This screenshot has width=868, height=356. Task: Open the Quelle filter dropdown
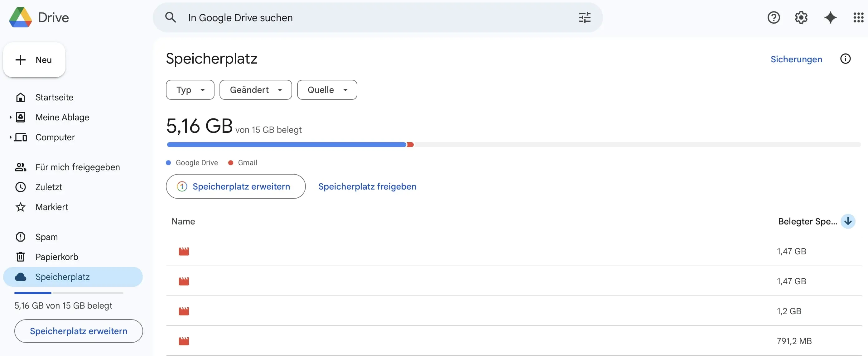327,90
